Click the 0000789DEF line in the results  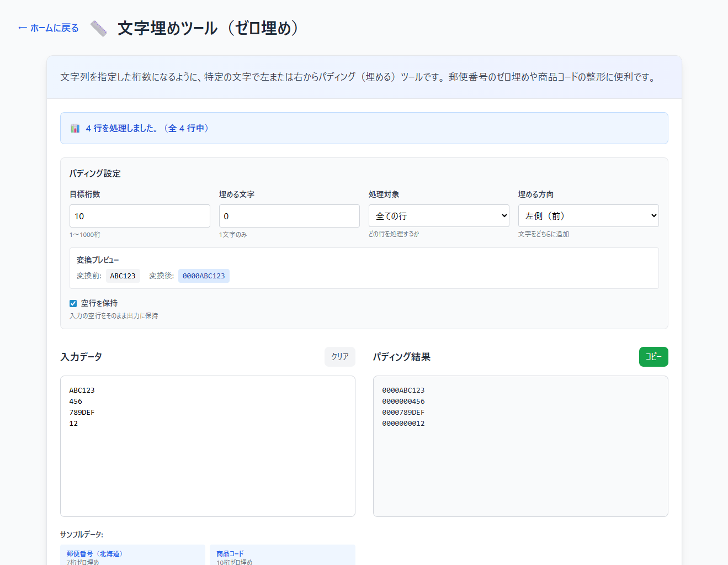pyautogui.click(x=403, y=413)
